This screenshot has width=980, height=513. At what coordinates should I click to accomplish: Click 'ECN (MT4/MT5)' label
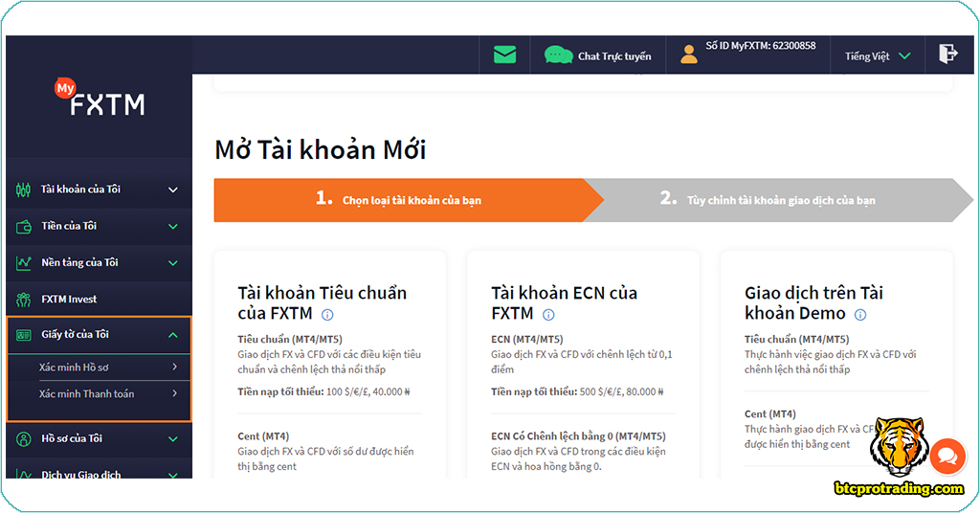[x=527, y=340]
